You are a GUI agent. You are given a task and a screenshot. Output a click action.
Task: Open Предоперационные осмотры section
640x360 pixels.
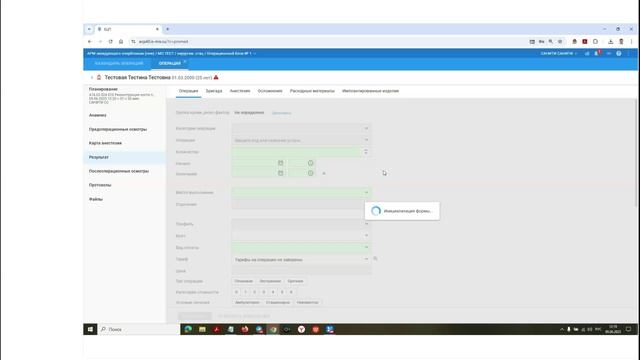pos(118,129)
